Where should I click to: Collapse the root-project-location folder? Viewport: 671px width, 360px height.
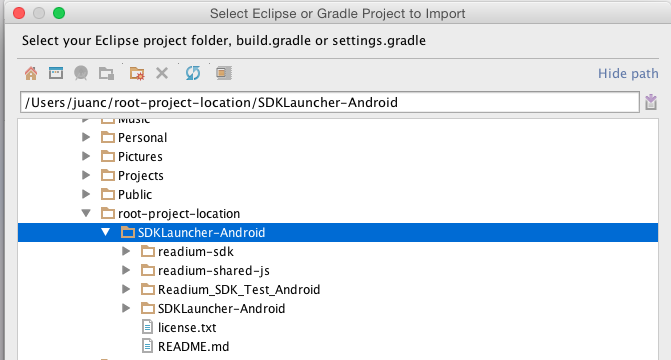point(86,213)
